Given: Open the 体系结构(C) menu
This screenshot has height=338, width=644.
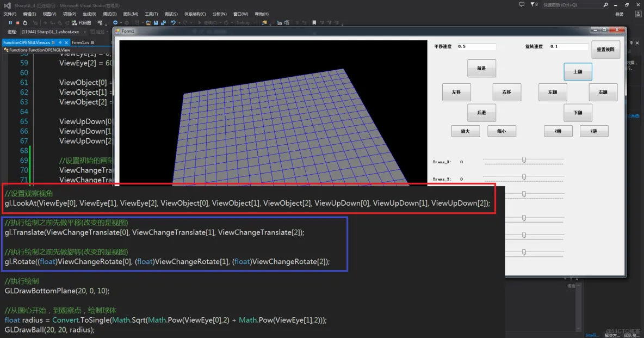Looking at the screenshot, I should point(195,14).
